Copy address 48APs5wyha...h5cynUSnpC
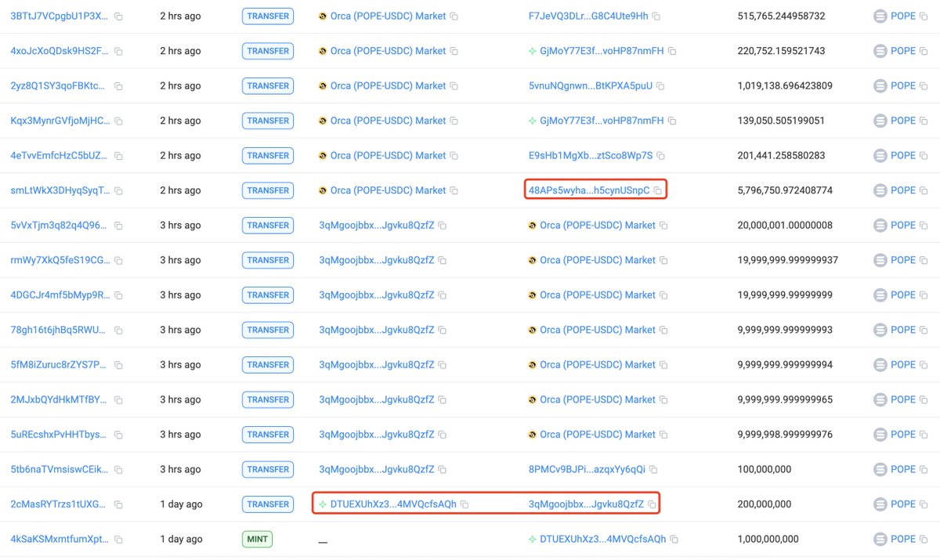Screen dimensions: 940x560 658,190
